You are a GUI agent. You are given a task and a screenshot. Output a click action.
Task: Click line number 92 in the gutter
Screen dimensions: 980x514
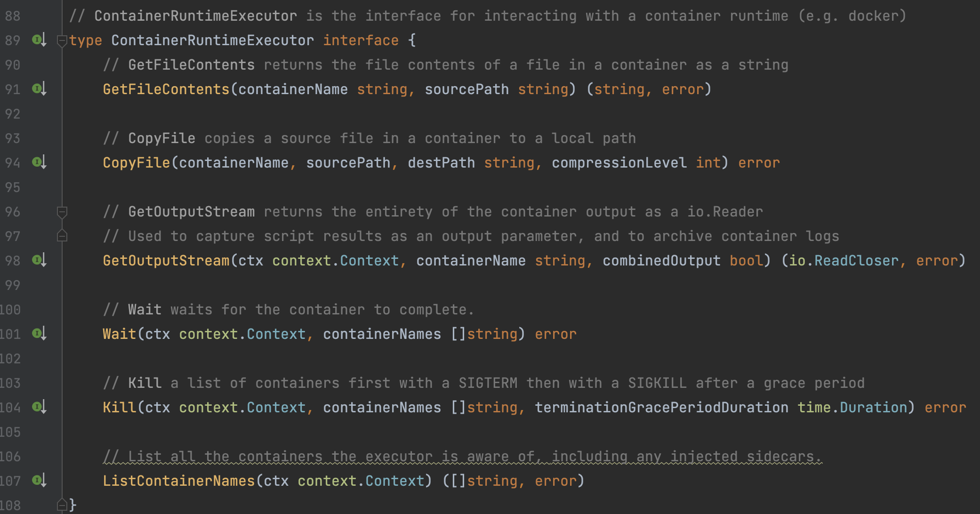click(13, 114)
